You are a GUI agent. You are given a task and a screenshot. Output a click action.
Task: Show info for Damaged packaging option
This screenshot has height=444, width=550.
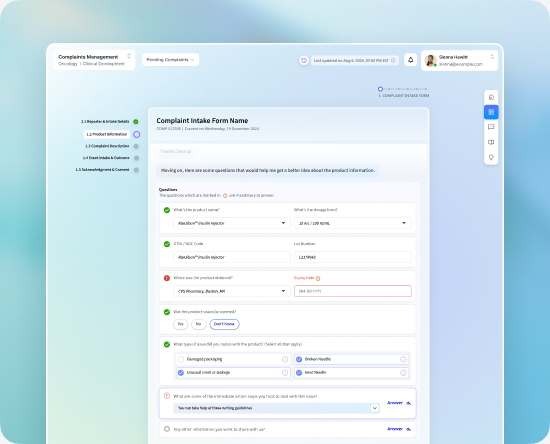[x=285, y=359]
